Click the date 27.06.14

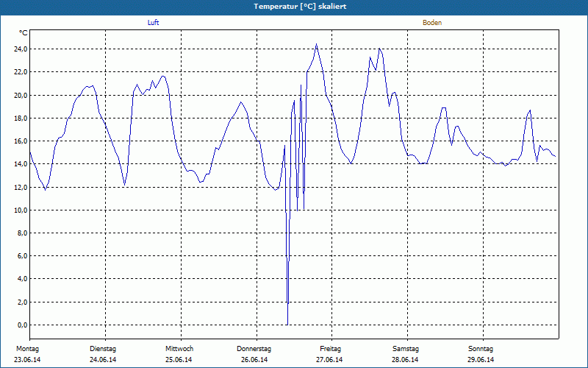tap(329, 360)
